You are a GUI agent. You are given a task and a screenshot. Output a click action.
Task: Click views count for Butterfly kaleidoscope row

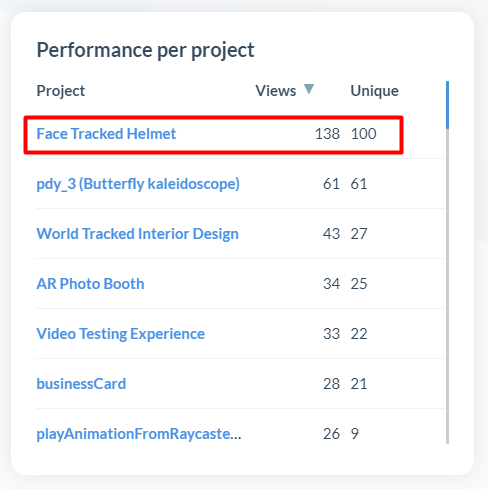click(x=331, y=184)
